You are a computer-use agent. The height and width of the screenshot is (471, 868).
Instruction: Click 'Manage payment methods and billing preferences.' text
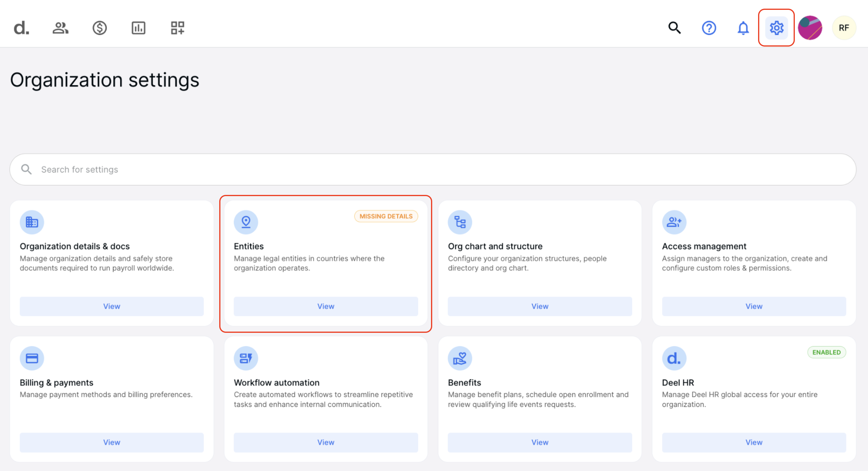[x=106, y=394]
